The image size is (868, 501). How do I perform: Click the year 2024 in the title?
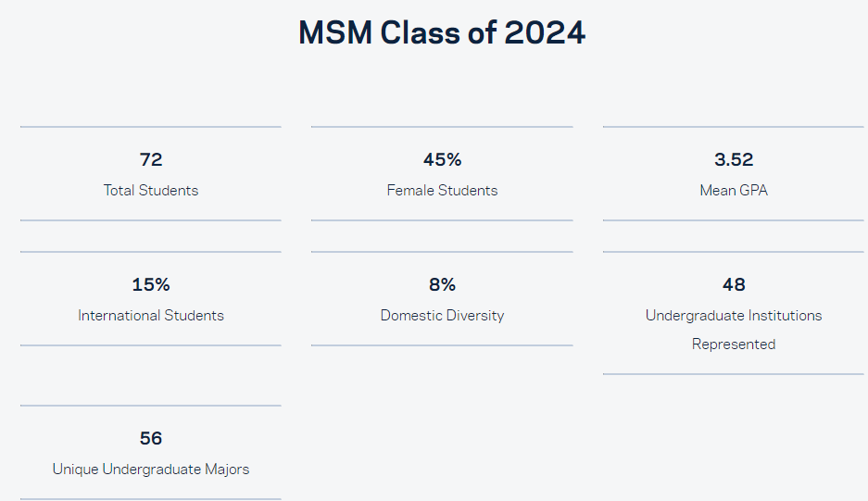click(x=545, y=32)
